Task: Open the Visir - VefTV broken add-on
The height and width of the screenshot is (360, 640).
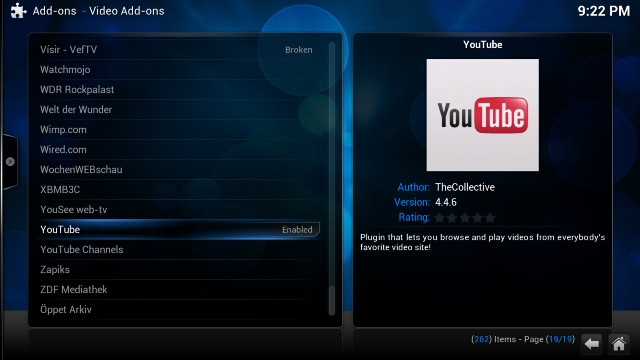Action: 180,49
